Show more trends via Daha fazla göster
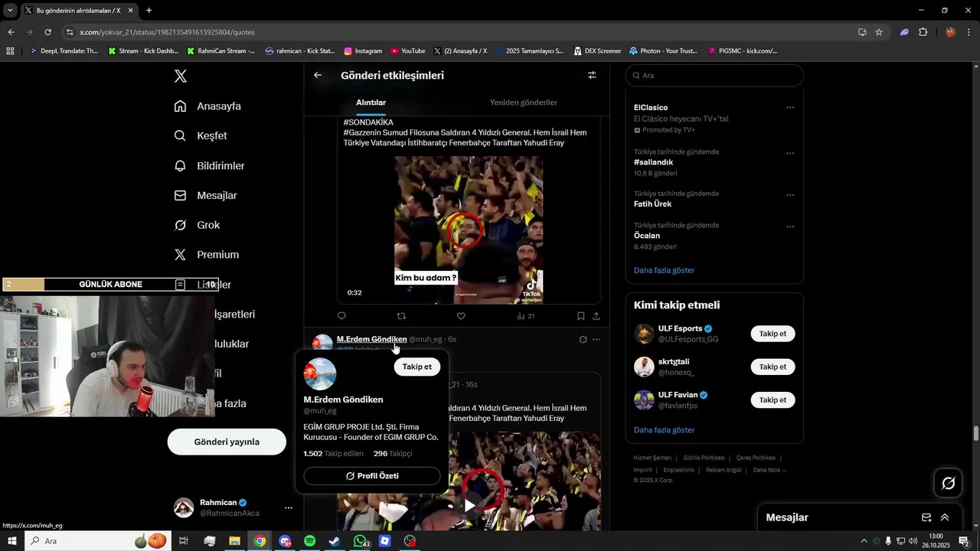This screenshot has height=551, width=980. pyautogui.click(x=664, y=270)
